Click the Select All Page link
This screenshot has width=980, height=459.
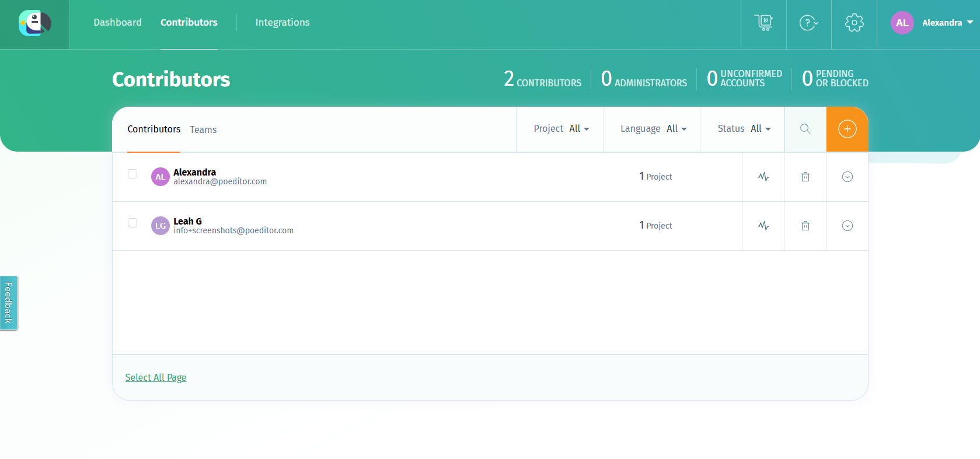click(156, 377)
